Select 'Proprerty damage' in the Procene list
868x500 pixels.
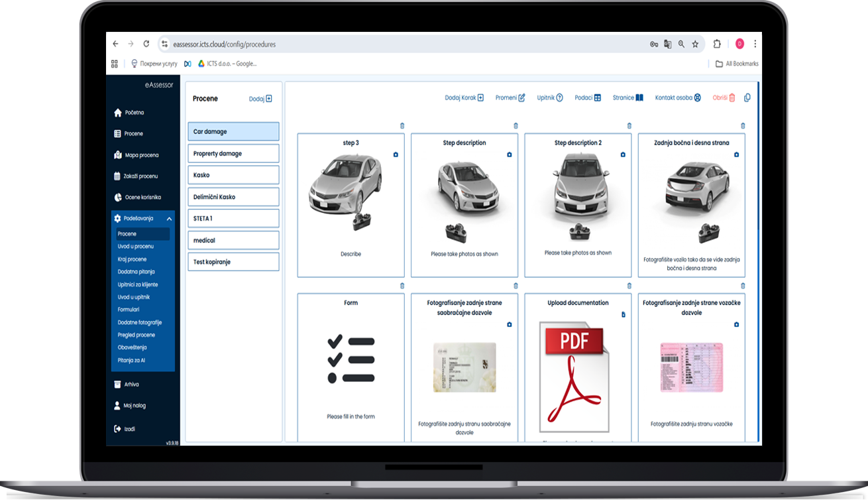[233, 153]
